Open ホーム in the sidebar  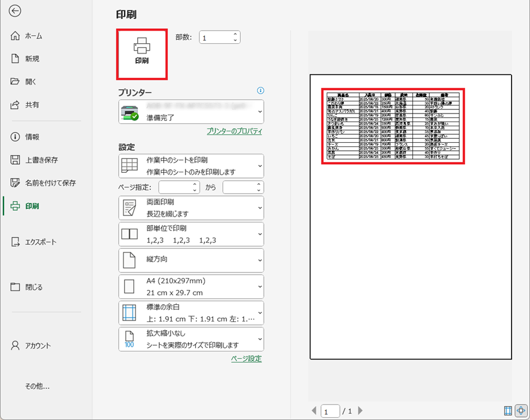pos(33,36)
